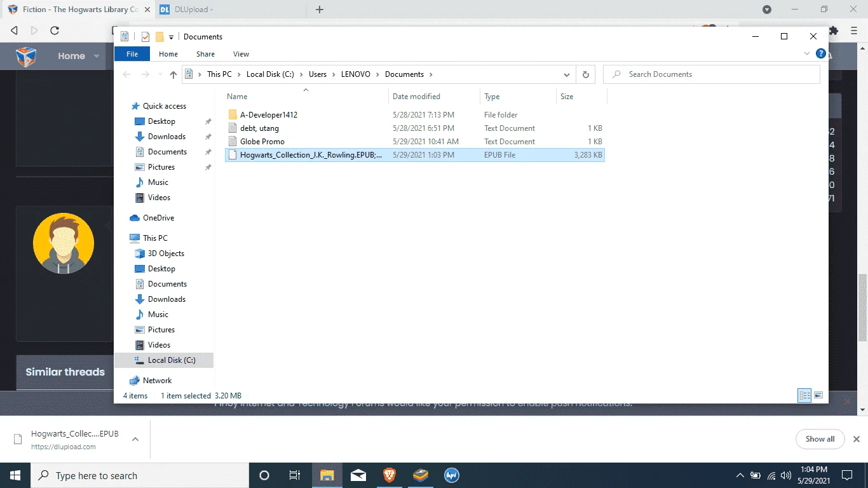The width and height of the screenshot is (868, 488).
Task: Open Music under This PC
Action: pos(158,315)
